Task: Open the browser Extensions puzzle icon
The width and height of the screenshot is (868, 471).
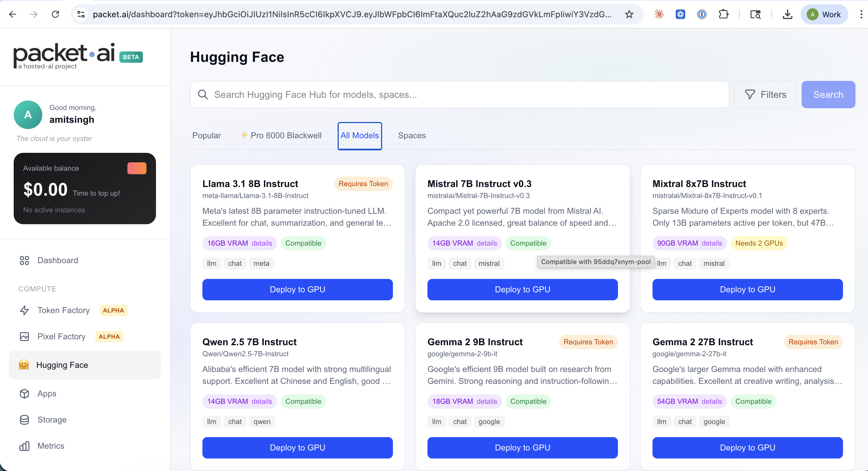Action: (723, 14)
